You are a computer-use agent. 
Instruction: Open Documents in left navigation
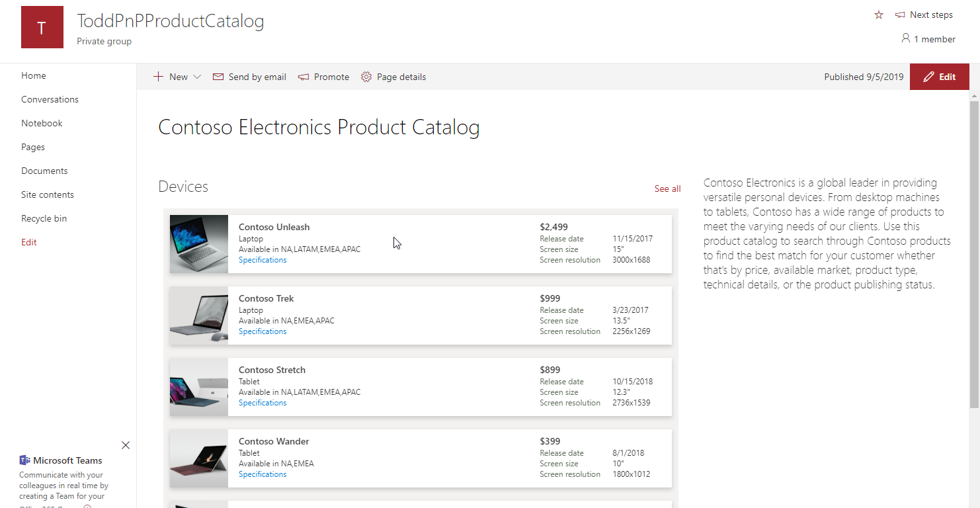[x=44, y=171]
